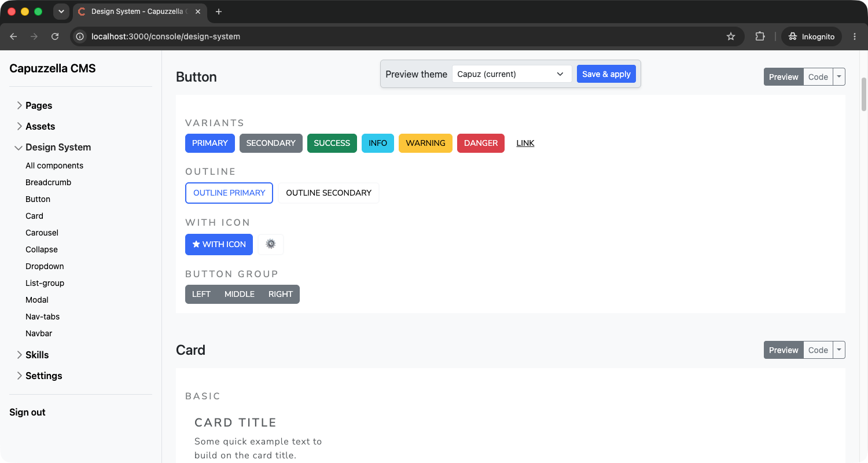Click the OUTLINE SECONDARY button
This screenshot has width=868, height=463.
[x=329, y=193]
